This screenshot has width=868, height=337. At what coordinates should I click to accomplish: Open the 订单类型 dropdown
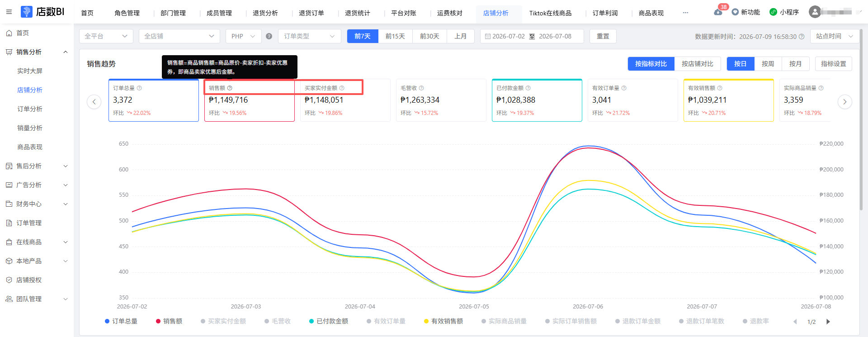pyautogui.click(x=310, y=36)
